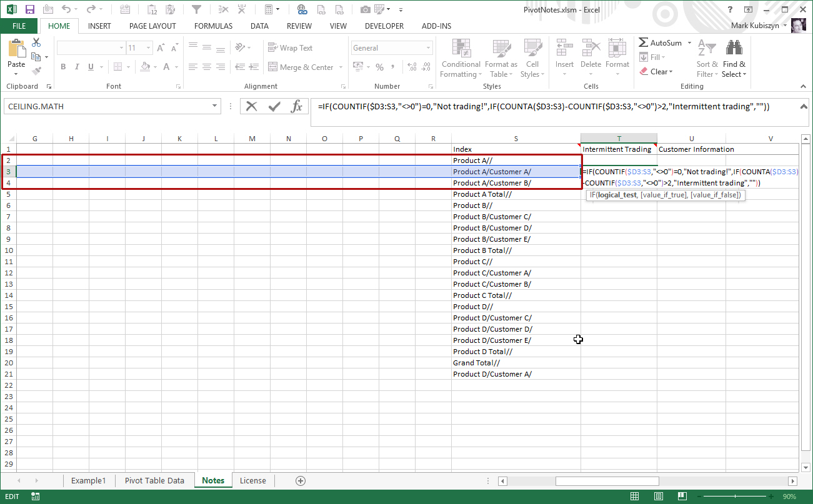Add a new sheet with the plus button
Viewport: 813px width, 504px height.
pos(301,480)
